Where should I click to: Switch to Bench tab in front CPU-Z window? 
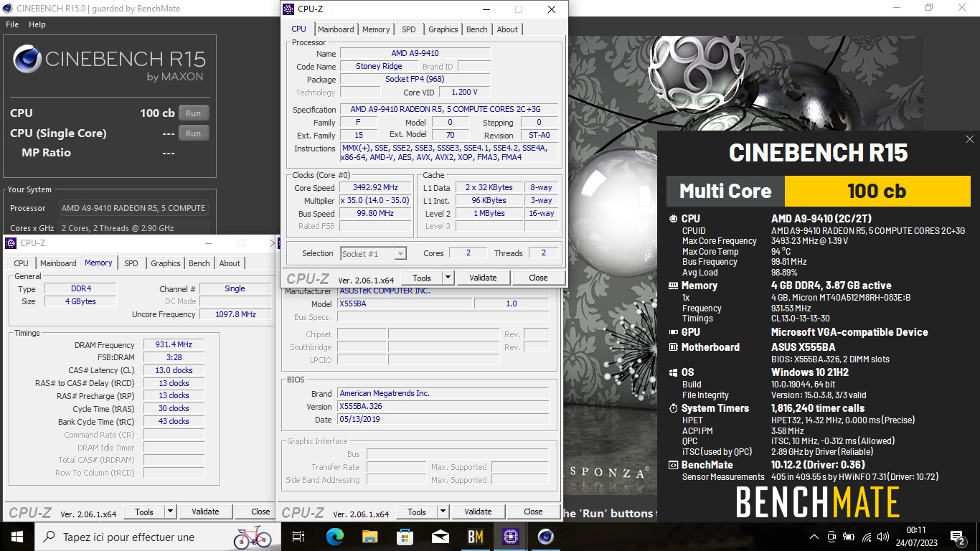pyautogui.click(x=476, y=29)
